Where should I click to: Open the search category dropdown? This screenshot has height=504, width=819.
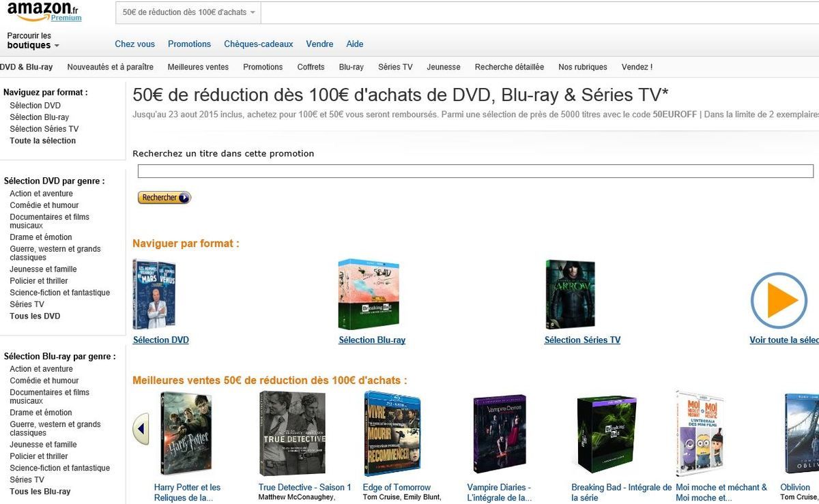pos(188,13)
